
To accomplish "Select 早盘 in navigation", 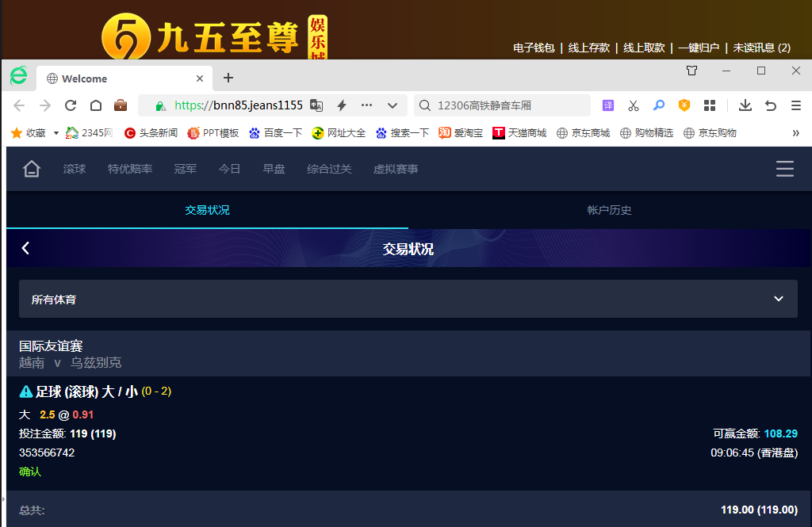I will pyautogui.click(x=274, y=169).
